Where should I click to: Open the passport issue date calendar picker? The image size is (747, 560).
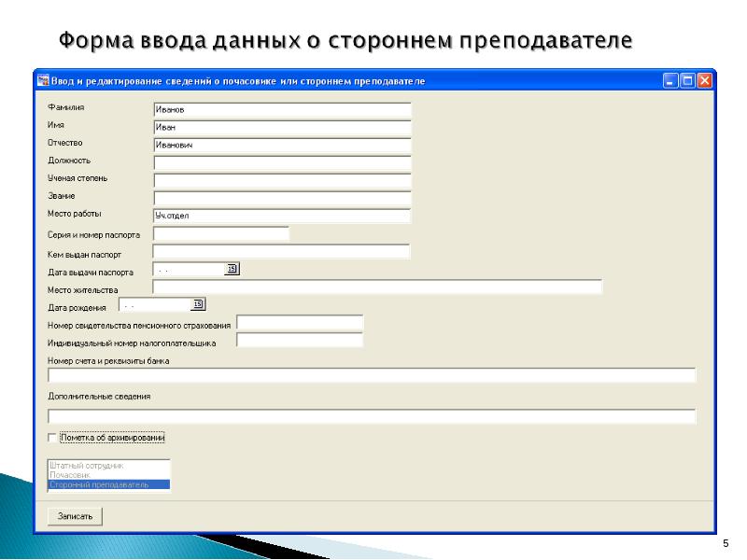coord(233,270)
